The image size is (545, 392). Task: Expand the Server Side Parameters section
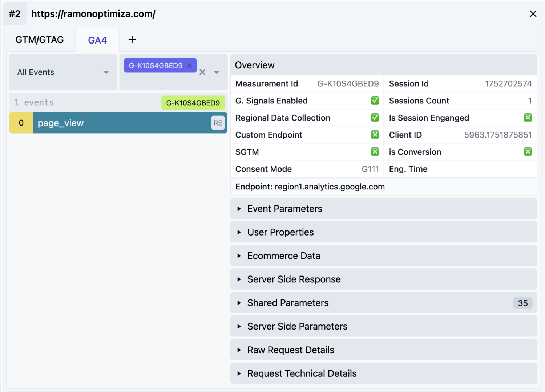click(x=384, y=327)
